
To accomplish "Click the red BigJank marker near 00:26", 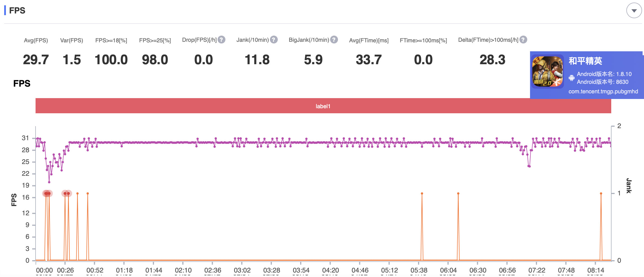I will (65, 193).
